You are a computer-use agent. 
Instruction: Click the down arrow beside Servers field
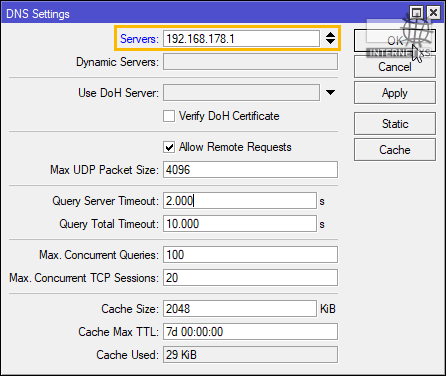pyautogui.click(x=330, y=42)
